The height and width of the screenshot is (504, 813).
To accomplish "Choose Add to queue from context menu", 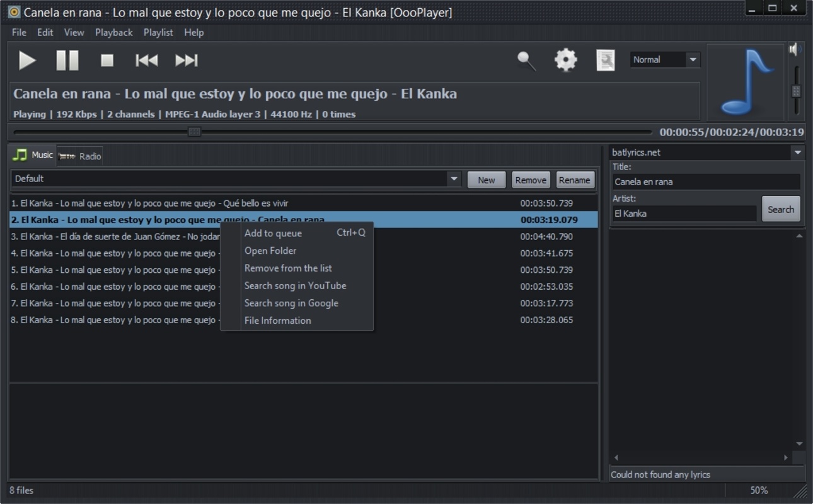I will (x=297, y=233).
